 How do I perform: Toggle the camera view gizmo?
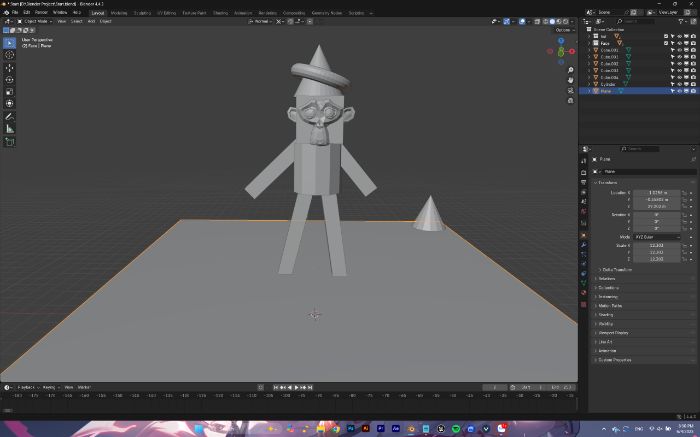tap(571, 90)
